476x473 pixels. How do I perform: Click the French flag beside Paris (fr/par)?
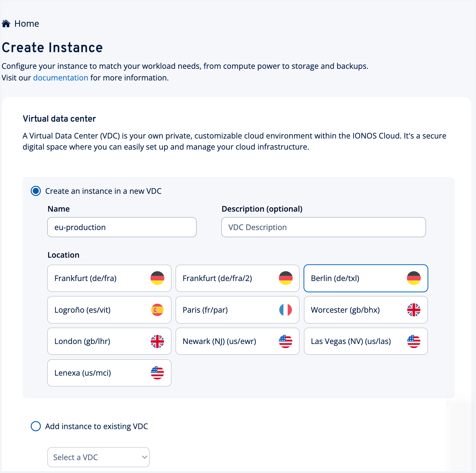pyautogui.click(x=285, y=310)
